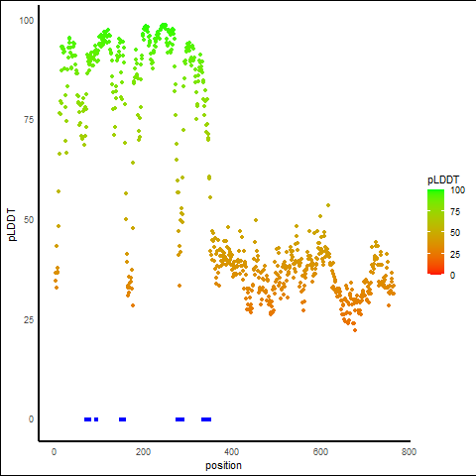Click the pLDDT legend title
Viewport: 476px width, 476px height.
pyautogui.click(x=443, y=179)
